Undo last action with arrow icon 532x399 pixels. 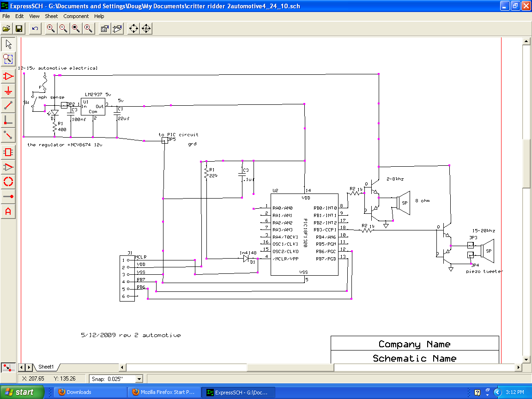pyautogui.click(x=35, y=29)
